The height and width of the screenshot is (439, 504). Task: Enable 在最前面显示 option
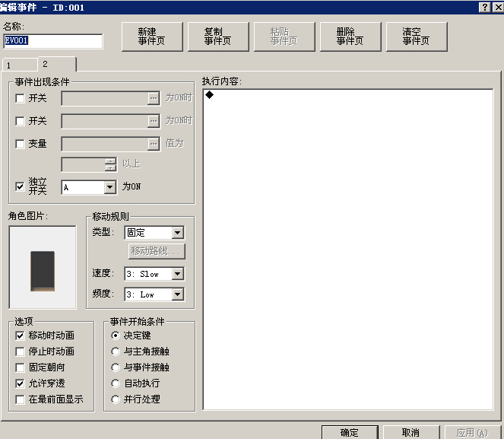20,399
